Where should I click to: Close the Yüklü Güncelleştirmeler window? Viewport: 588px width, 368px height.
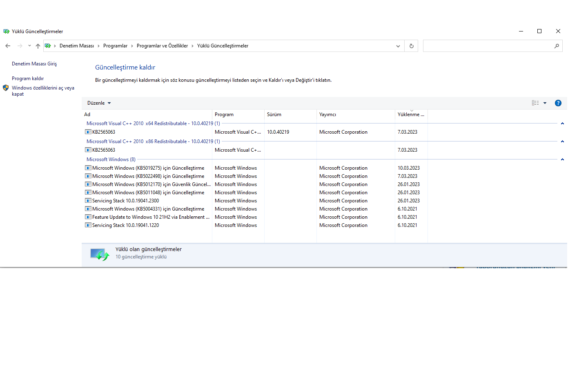[x=558, y=31]
